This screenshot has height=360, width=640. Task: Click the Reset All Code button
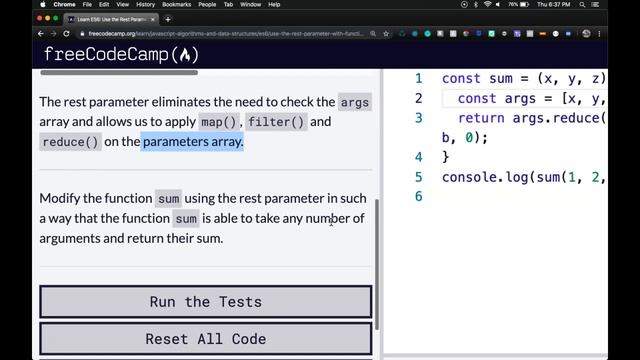[x=206, y=339]
